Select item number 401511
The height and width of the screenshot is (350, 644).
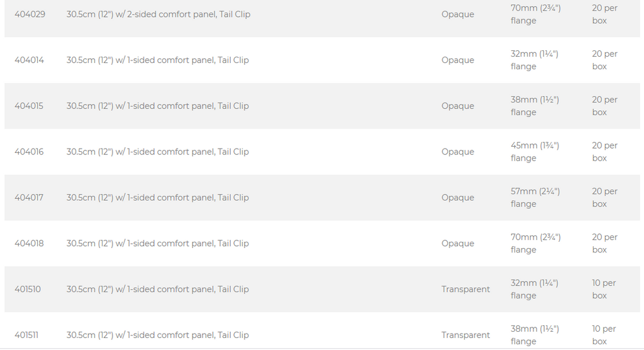pyautogui.click(x=26, y=336)
